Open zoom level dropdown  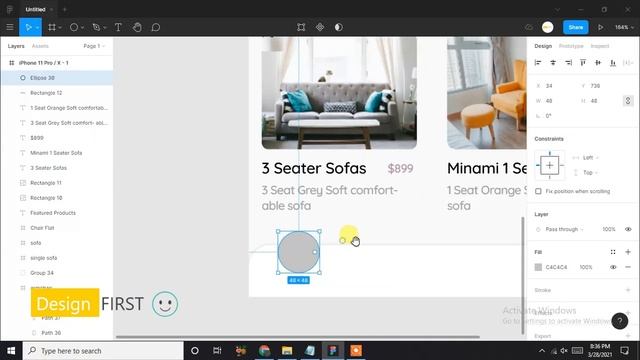[x=624, y=27]
